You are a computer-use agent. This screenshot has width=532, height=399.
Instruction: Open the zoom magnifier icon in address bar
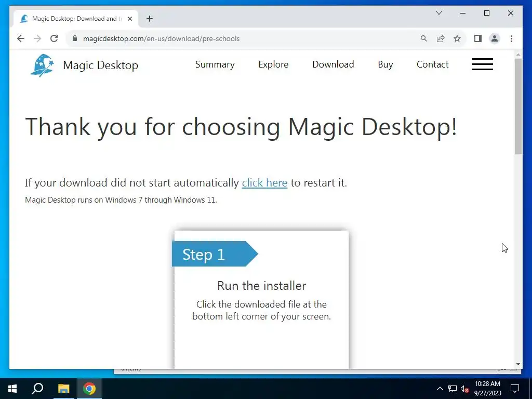(x=424, y=38)
